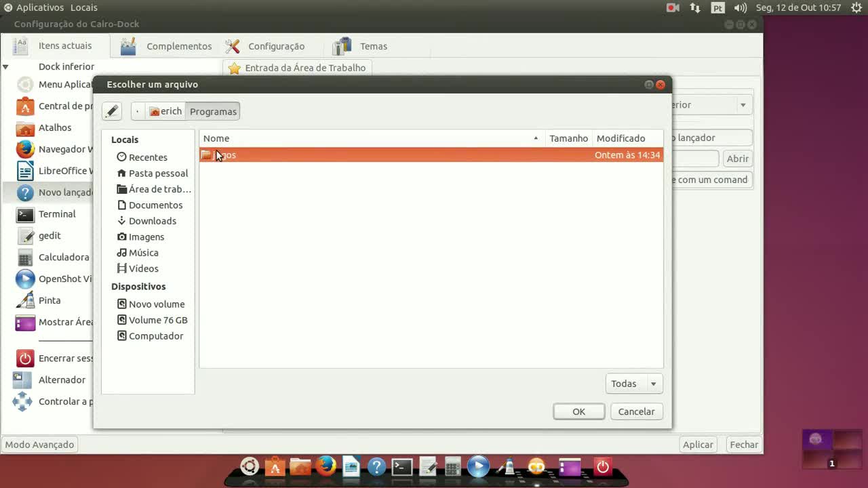The height and width of the screenshot is (488, 868).
Task: Launch Firefox from the bottom dock
Action: click(x=326, y=466)
